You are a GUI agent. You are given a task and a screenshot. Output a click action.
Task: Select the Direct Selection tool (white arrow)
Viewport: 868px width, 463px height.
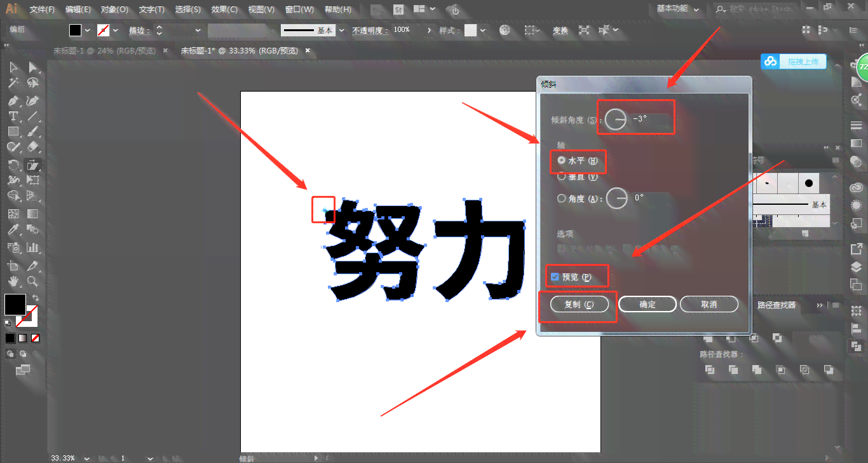point(33,67)
